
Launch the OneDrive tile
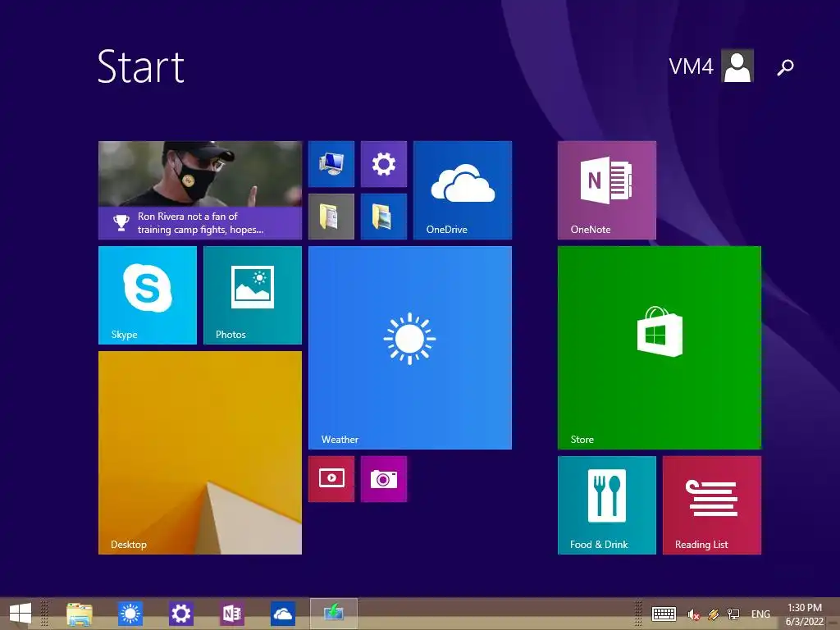click(x=463, y=190)
